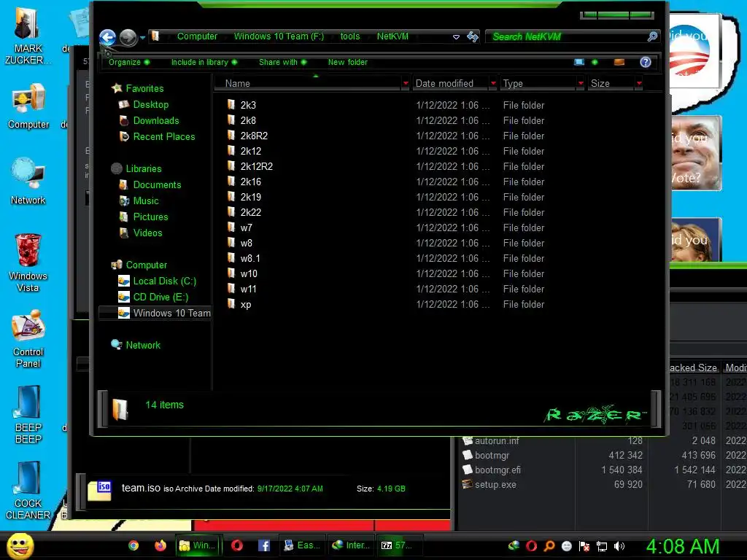This screenshot has height=560, width=747.
Task: Select the Computer desktop icon
Action: 28,106
